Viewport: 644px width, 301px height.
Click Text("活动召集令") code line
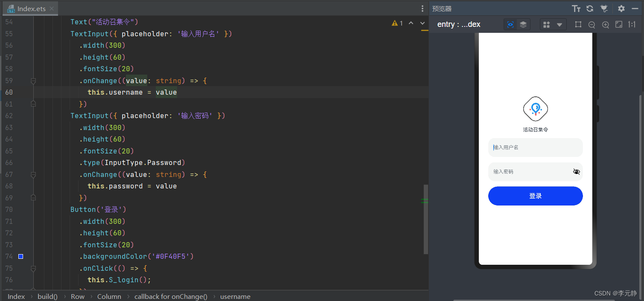tap(104, 22)
